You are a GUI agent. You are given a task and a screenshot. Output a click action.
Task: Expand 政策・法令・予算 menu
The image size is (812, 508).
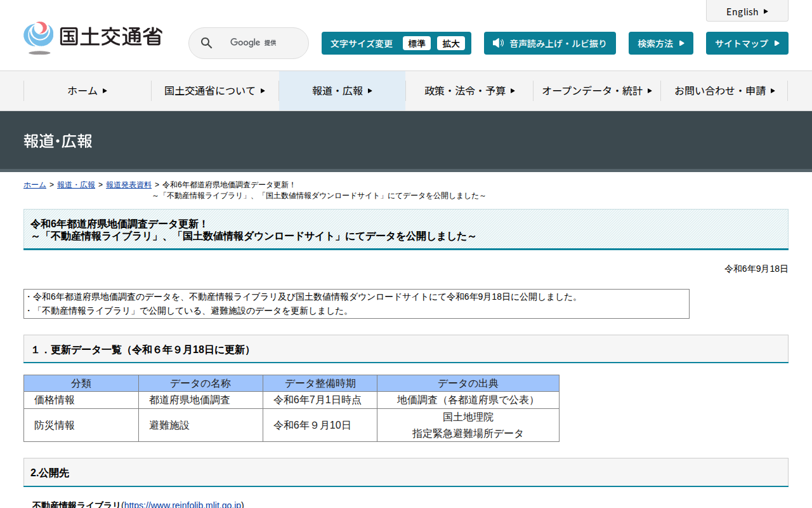[469, 91]
